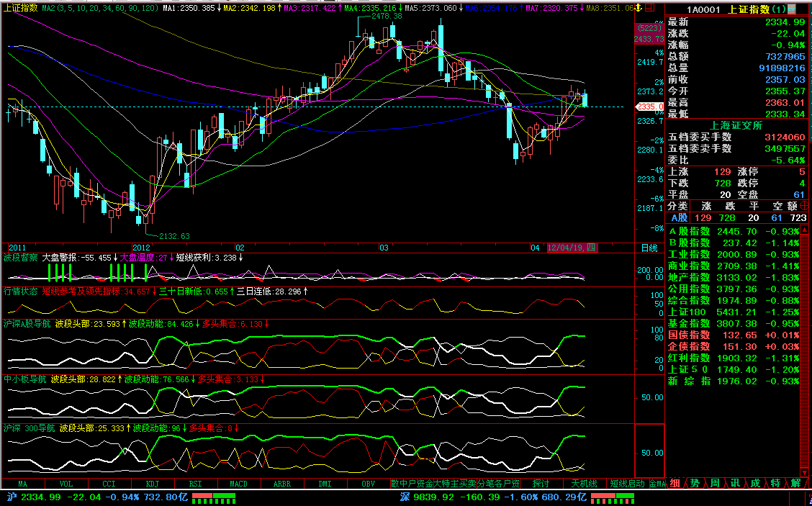The height and width of the screenshot is (506, 812).
Task: Select the 基金指数 row in index list
Action: click(x=734, y=324)
